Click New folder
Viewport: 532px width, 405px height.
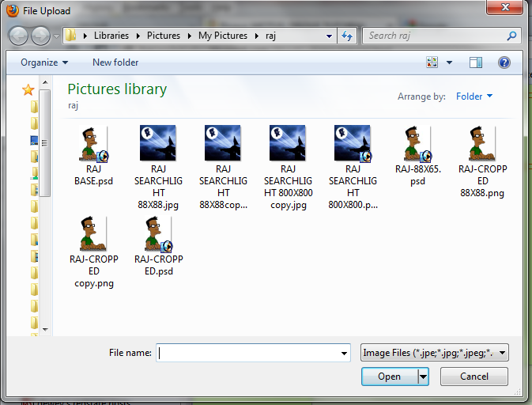coord(115,62)
